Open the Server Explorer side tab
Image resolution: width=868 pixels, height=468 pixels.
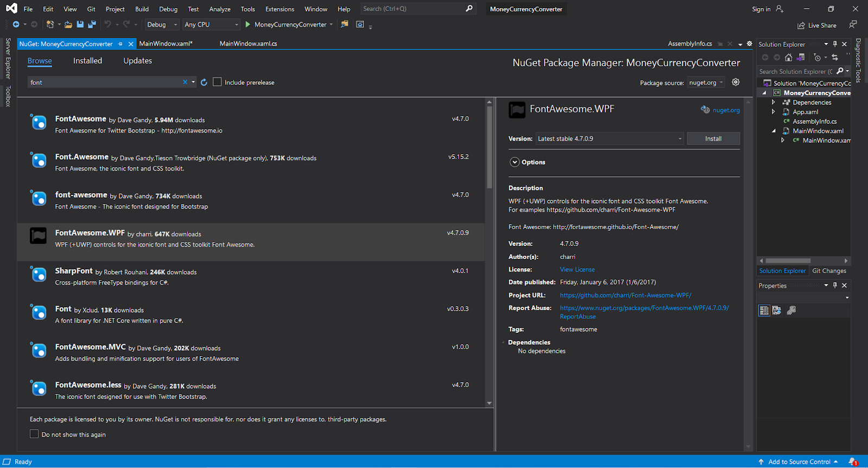(8, 58)
